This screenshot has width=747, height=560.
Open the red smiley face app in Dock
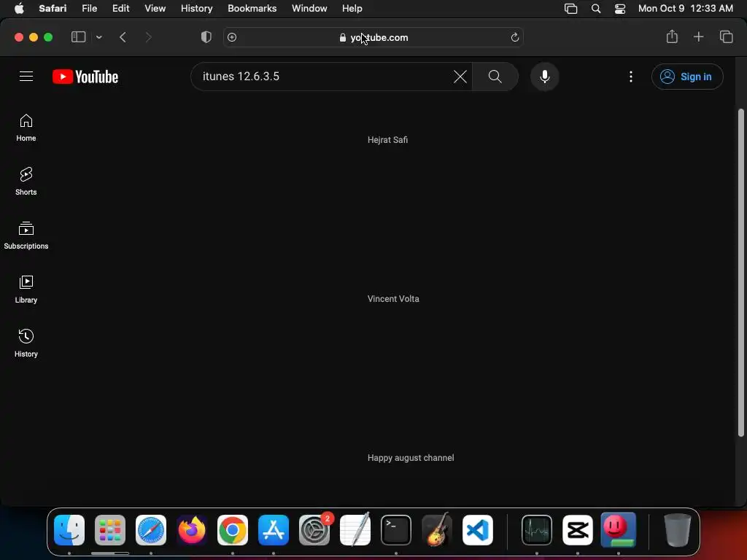(x=619, y=530)
